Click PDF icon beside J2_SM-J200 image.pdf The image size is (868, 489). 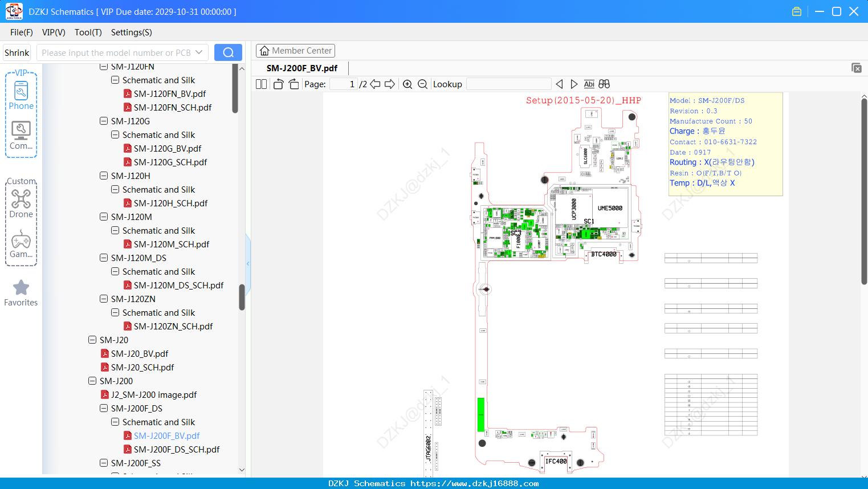105,394
